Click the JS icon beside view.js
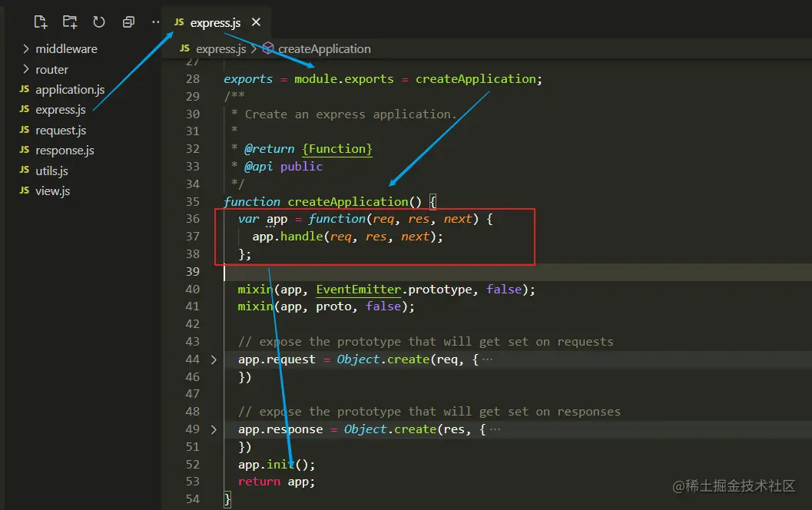Image resolution: width=812 pixels, height=510 pixels. [x=25, y=190]
